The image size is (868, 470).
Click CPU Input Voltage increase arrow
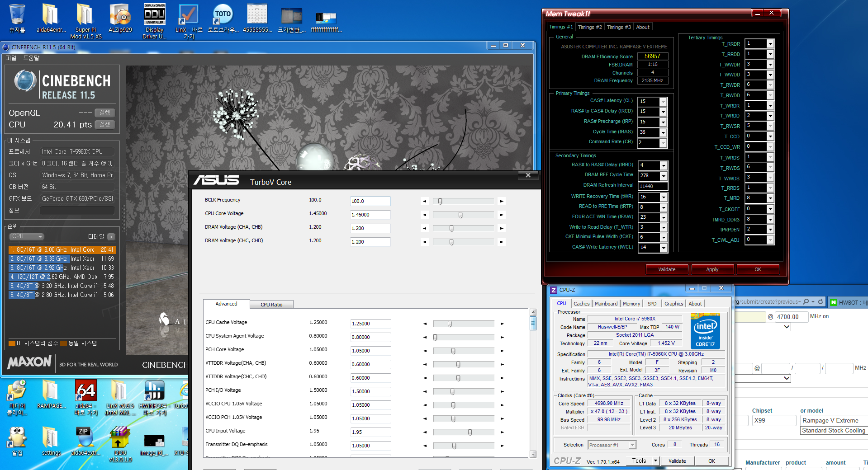pyautogui.click(x=502, y=432)
